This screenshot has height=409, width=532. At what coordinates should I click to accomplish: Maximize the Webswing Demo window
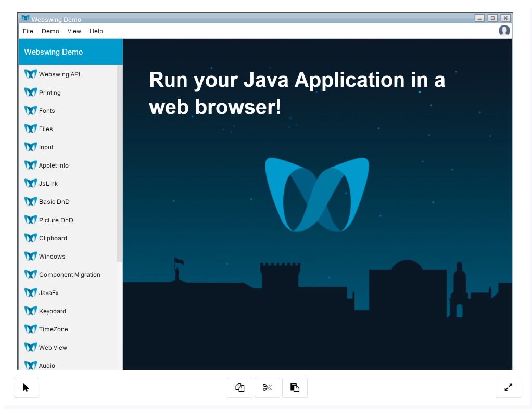point(492,18)
